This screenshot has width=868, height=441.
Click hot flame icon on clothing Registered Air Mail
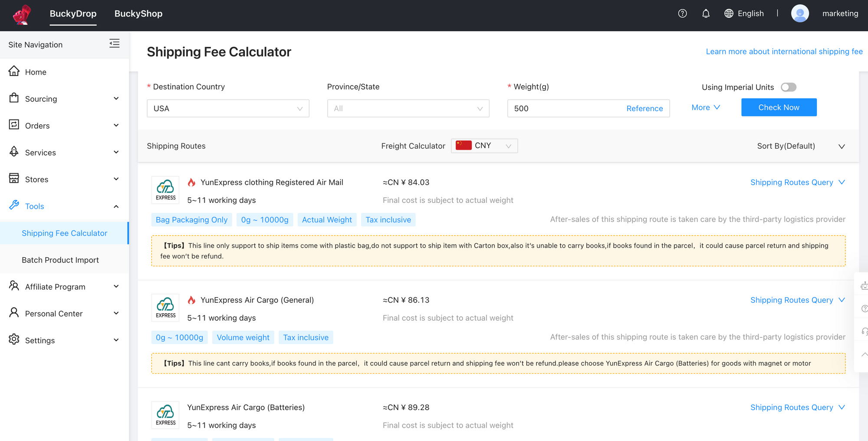pyautogui.click(x=191, y=182)
